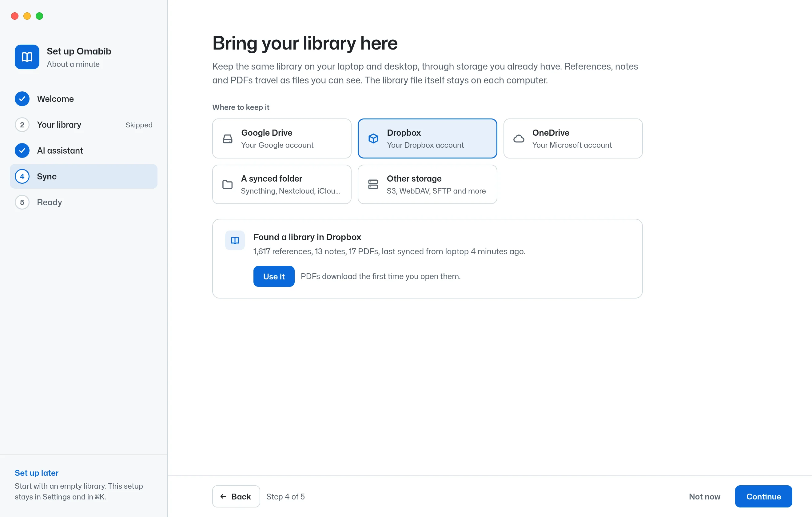Select Google Drive storage option

[282, 139]
